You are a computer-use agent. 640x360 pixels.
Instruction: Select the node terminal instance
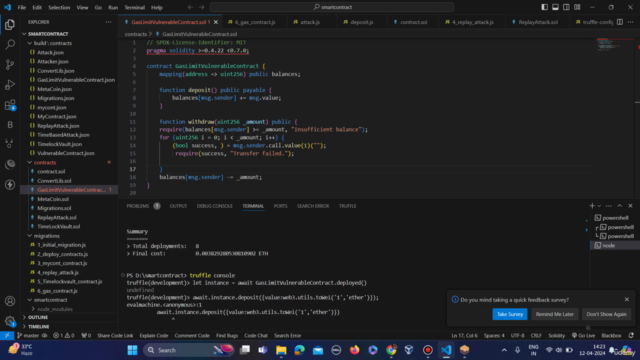615,245
